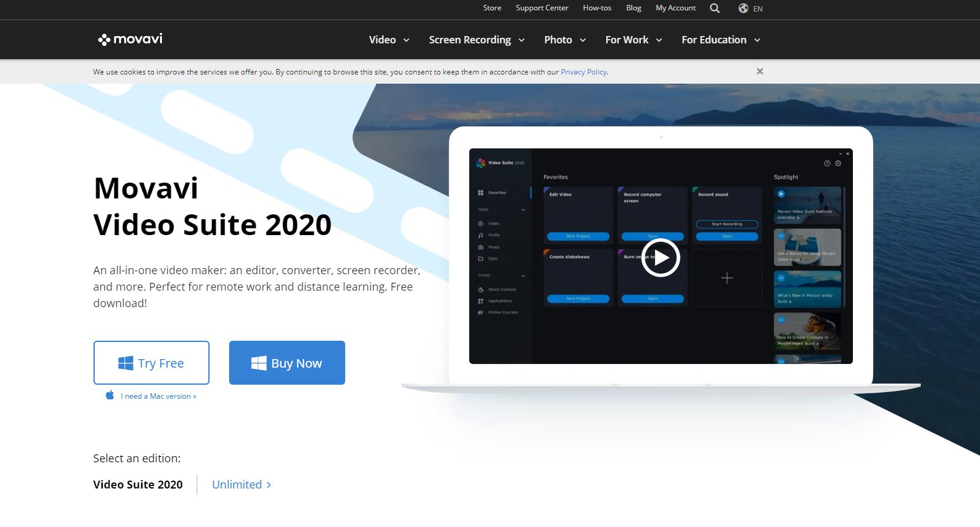Click the Create slideshows card in preview
The height and width of the screenshot is (527, 980).
(x=578, y=278)
